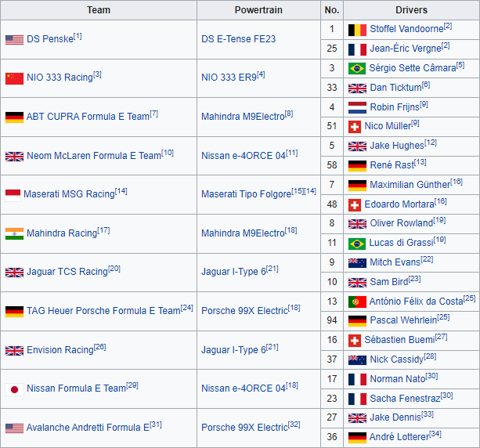Screen dimensions: 480x448
Task: Click the UK flag beside Jake Hughes
Action: click(357, 146)
